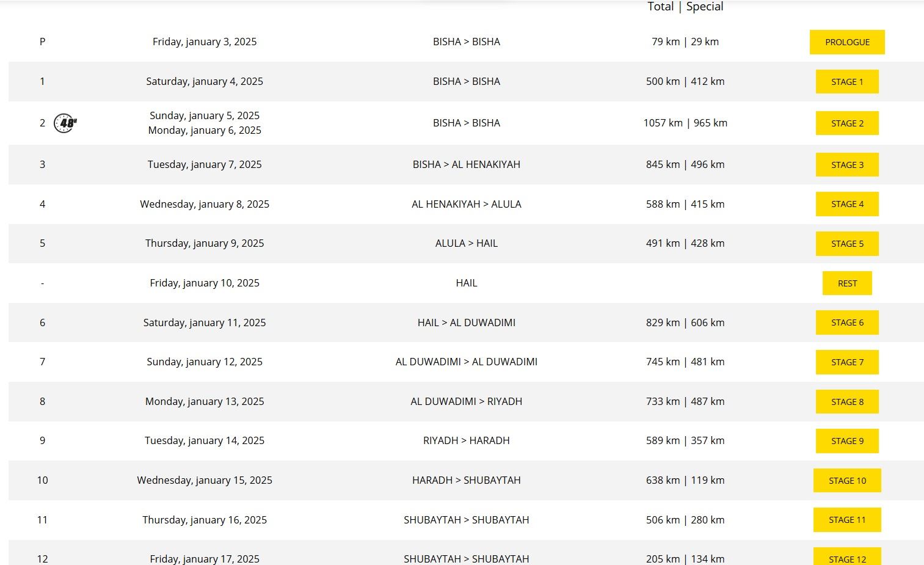Click the HAIL > AL DUWADIMI route

(467, 323)
